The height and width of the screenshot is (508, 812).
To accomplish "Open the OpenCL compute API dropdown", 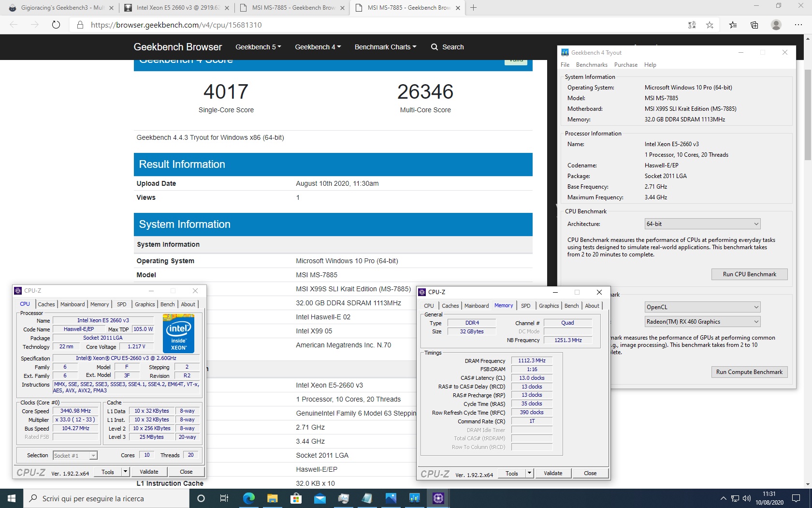I will tap(702, 307).
